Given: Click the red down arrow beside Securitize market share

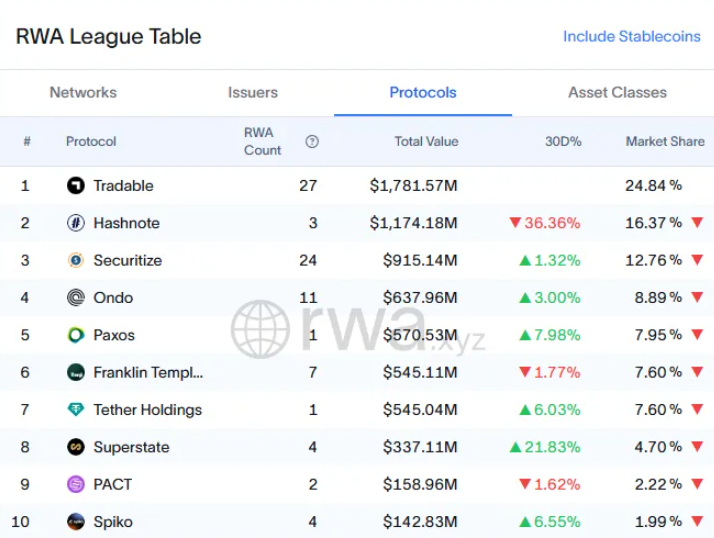Looking at the screenshot, I should tap(697, 260).
